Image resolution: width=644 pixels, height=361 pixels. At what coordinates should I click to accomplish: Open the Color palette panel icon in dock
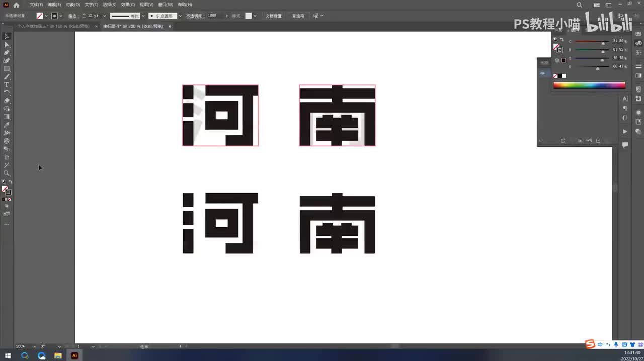coord(638,43)
